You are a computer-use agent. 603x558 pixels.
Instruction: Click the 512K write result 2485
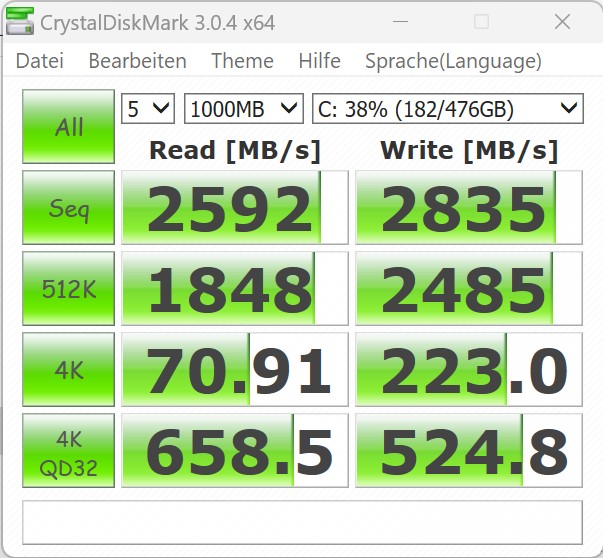coord(469,288)
